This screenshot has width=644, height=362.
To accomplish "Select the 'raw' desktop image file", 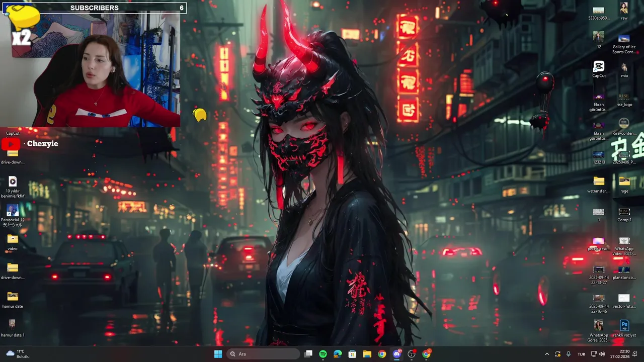I will pos(624,12).
